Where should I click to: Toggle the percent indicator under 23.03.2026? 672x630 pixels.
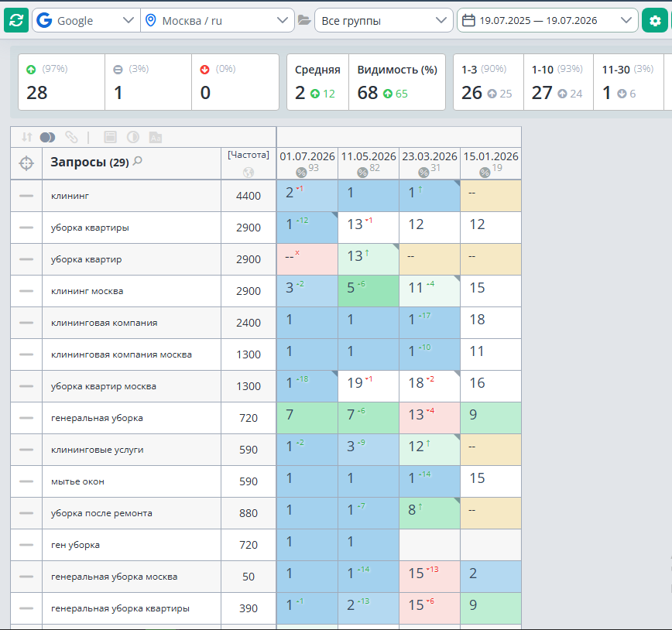[x=423, y=173]
